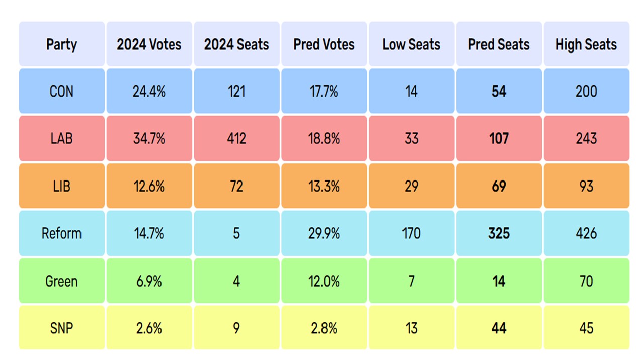644x362 pixels.
Task: Click Reform's 29.9% predicted votes cell
Action: point(324,233)
